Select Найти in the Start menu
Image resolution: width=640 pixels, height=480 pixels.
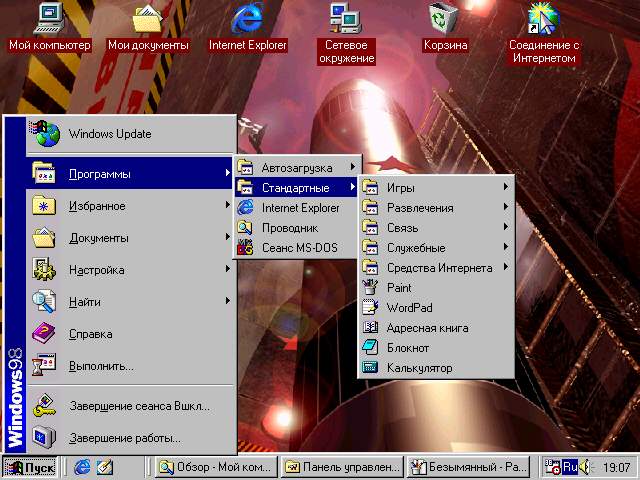pos(131,302)
